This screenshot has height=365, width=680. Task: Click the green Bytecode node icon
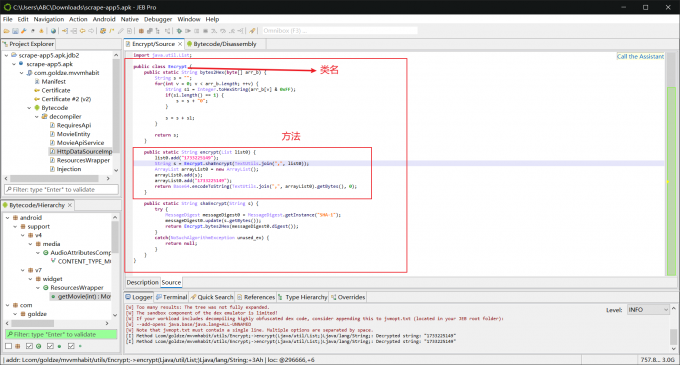(37, 108)
